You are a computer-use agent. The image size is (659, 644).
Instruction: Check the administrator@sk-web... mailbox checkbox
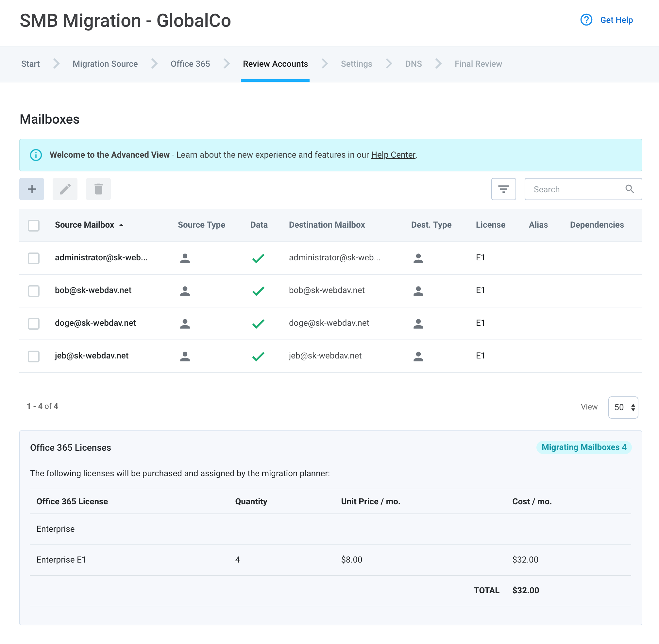click(x=33, y=258)
